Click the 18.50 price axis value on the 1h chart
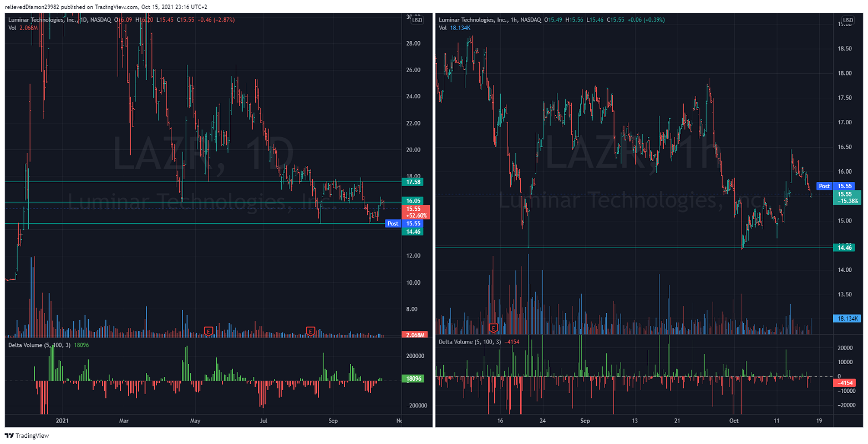Image resolution: width=868 pixels, height=444 pixels. 845,49
